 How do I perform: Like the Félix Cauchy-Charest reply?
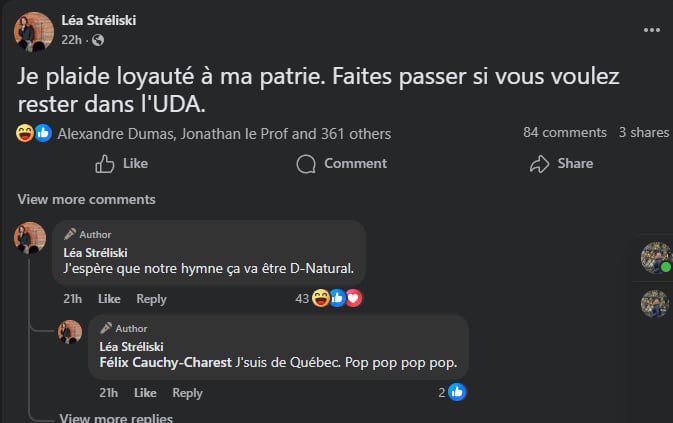(145, 393)
